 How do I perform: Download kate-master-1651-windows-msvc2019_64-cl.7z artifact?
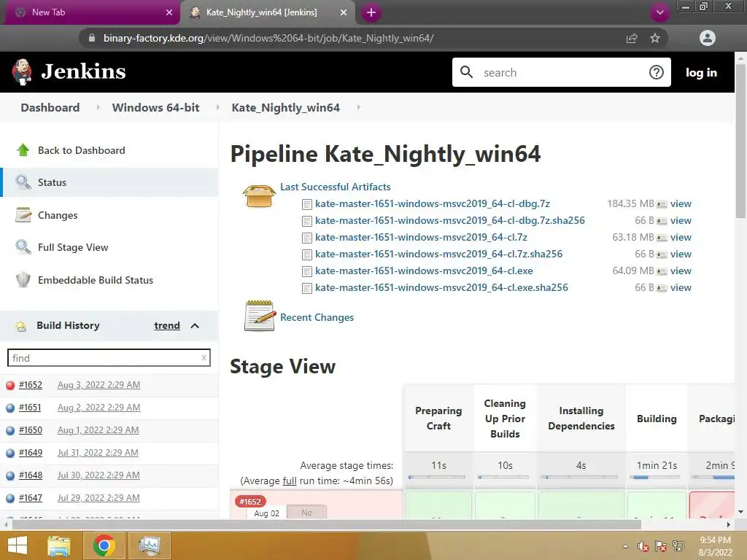click(421, 237)
